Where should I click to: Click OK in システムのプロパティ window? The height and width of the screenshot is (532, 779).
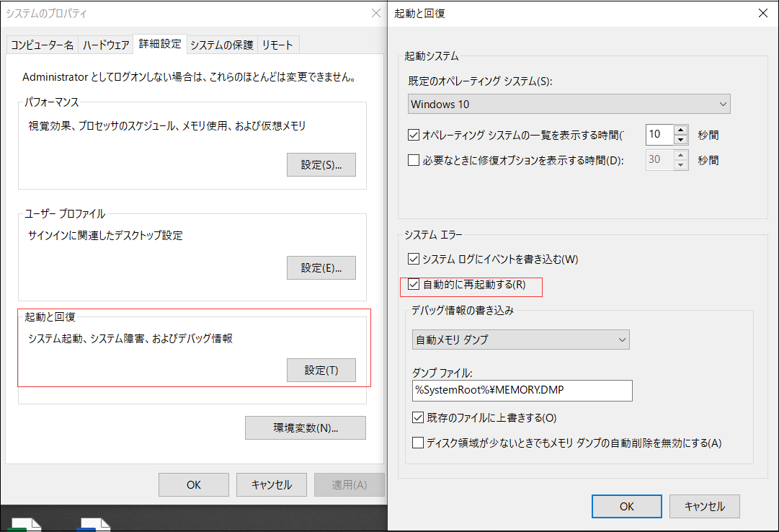pyautogui.click(x=194, y=484)
